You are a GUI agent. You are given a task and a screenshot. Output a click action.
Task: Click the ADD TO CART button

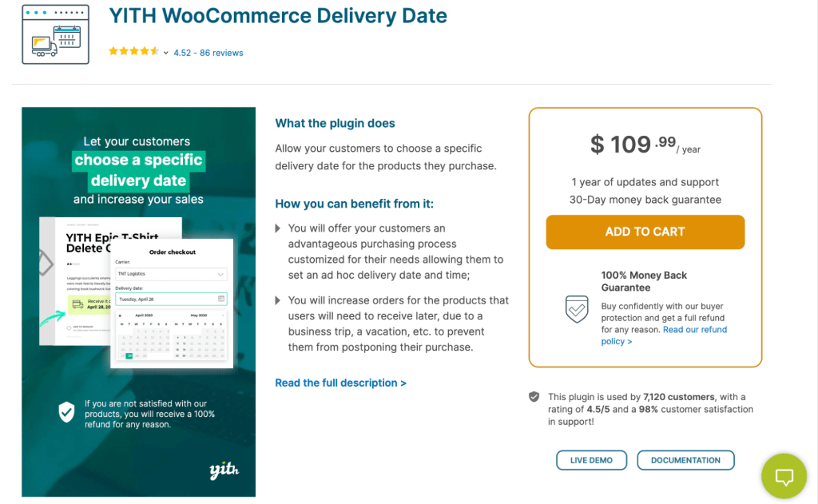click(x=645, y=232)
